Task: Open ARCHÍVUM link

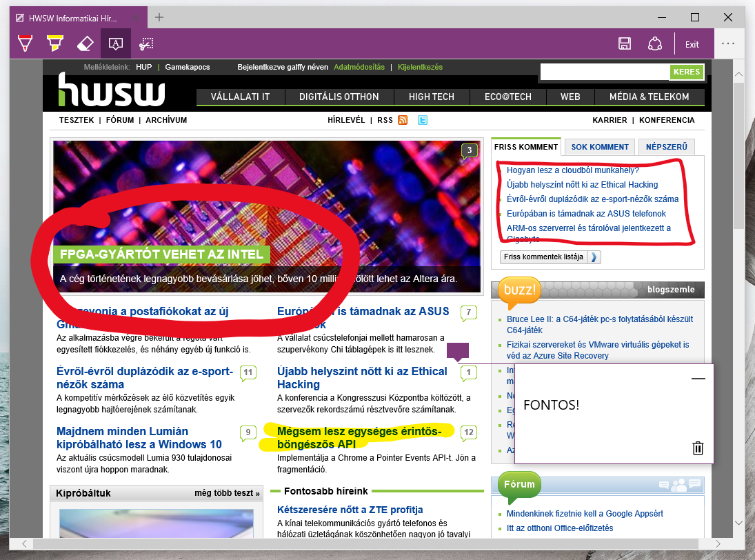Action: click(x=166, y=121)
